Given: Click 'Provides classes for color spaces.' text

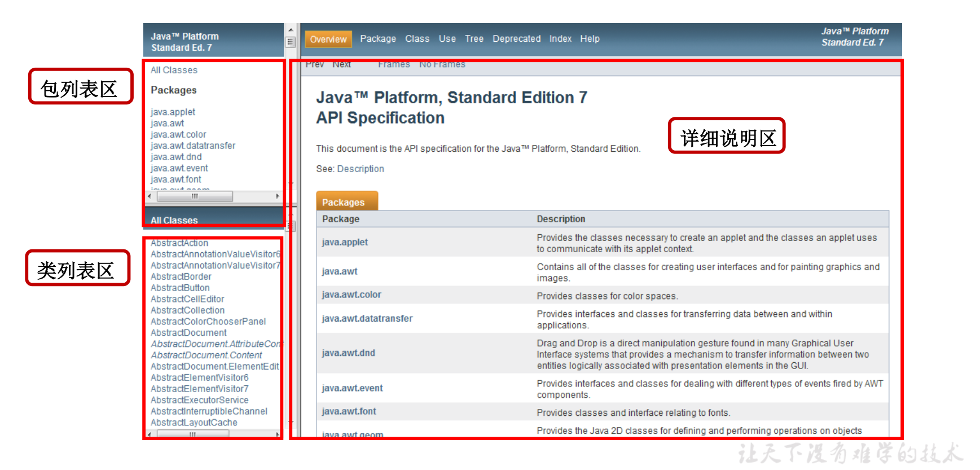Looking at the screenshot, I should pyautogui.click(x=607, y=296).
